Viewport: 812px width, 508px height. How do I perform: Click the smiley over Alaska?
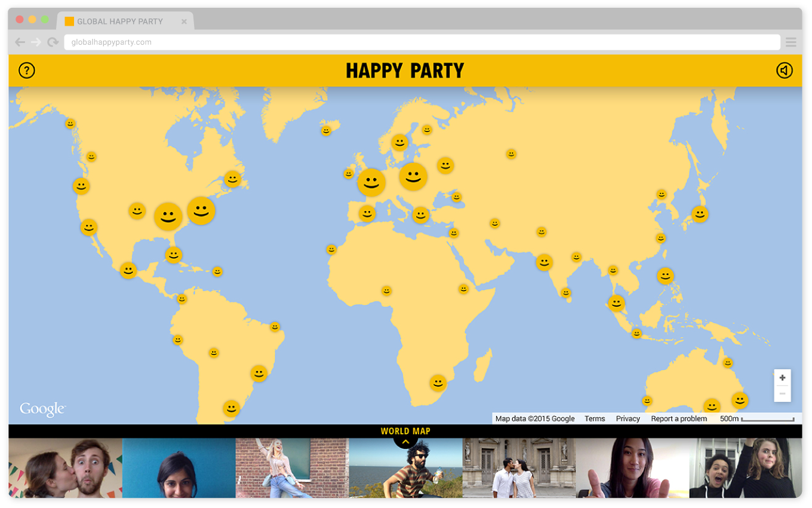pyautogui.click(x=70, y=124)
